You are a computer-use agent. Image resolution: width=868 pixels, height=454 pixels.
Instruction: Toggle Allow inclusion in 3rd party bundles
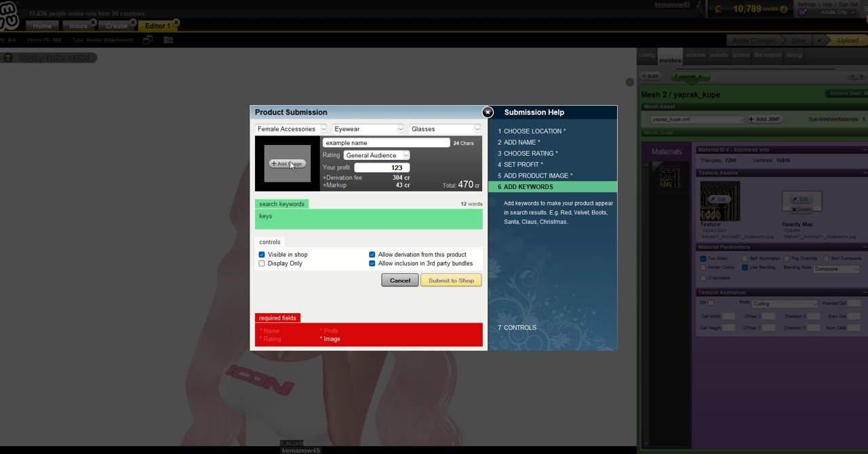tap(372, 264)
